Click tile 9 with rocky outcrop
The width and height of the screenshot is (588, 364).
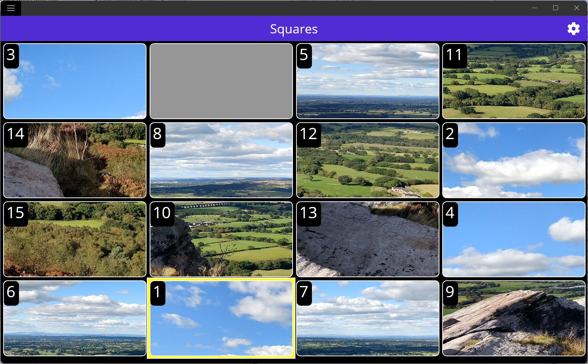tap(514, 318)
